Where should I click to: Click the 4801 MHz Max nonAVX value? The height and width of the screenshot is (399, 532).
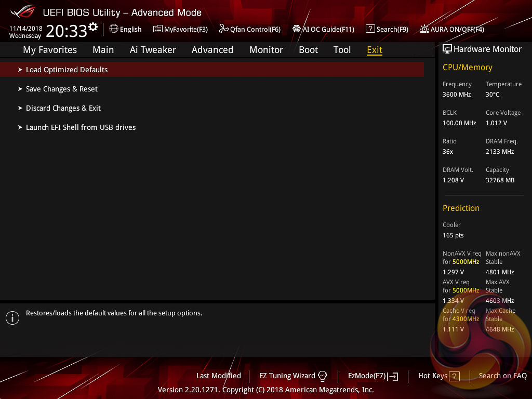pos(499,272)
